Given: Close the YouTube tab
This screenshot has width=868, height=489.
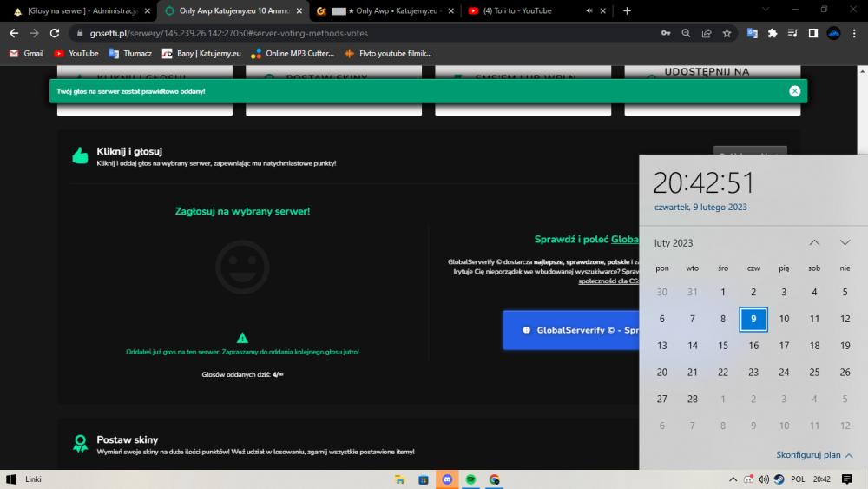Looking at the screenshot, I should (603, 10).
